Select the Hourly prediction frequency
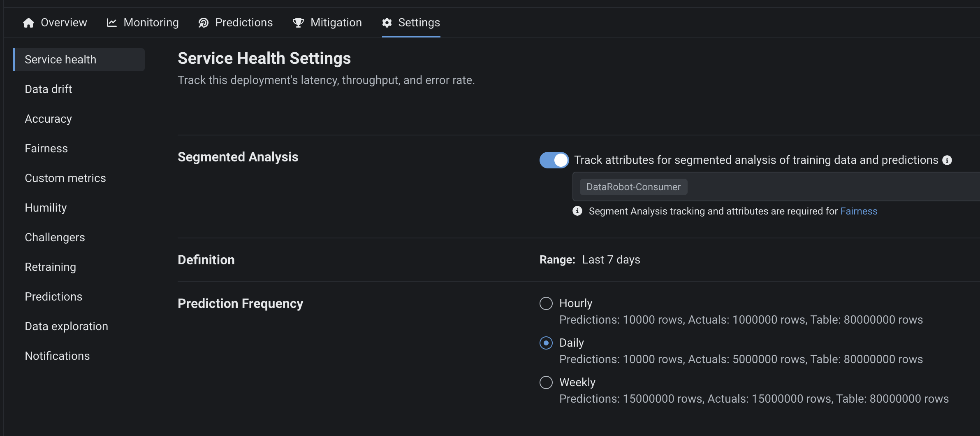Image resolution: width=980 pixels, height=436 pixels. [546, 303]
